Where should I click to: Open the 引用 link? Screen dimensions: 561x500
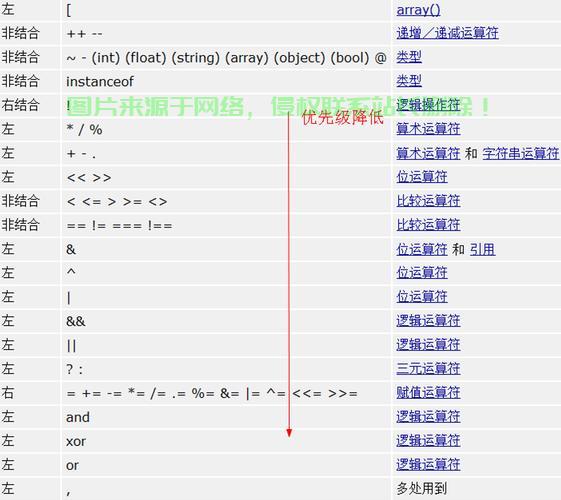[482, 249]
